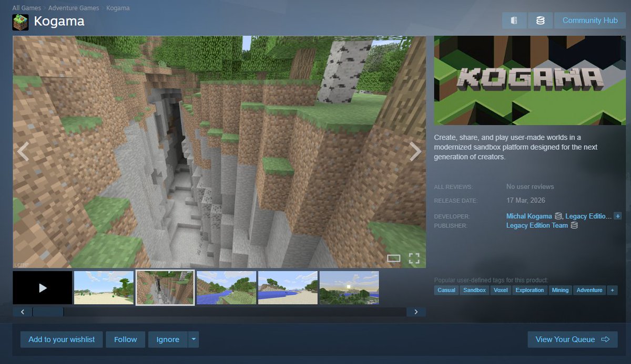Image resolution: width=631 pixels, height=364 pixels.
Task: Open the Mining tag
Action: pyautogui.click(x=560, y=290)
